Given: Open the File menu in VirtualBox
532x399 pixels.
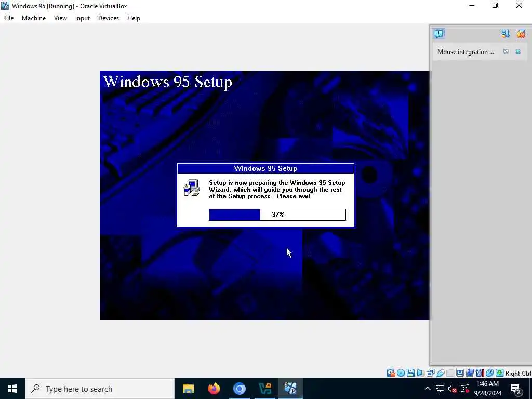Looking at the screenshot, I should (x=9, y=18).
